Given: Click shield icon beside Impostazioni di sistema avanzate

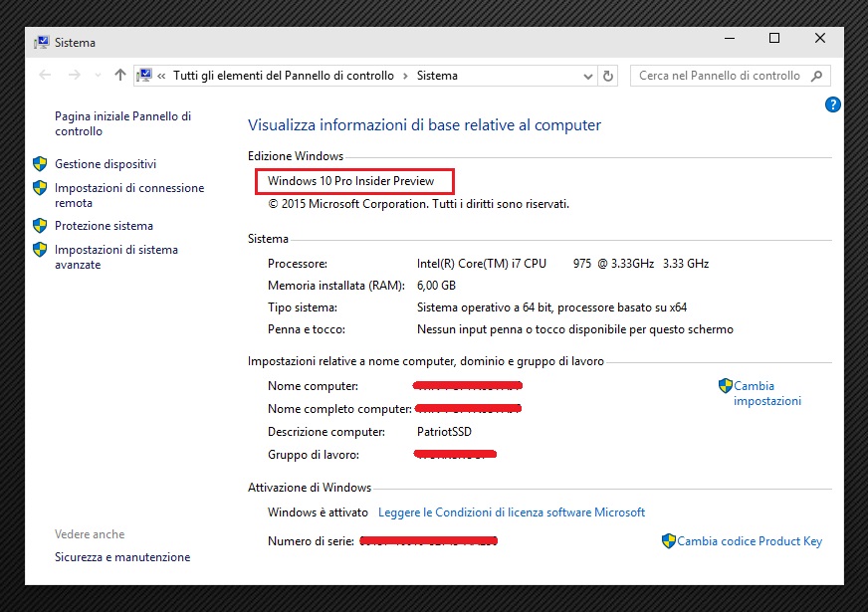Looking at the screenshot, I should 40,250.
